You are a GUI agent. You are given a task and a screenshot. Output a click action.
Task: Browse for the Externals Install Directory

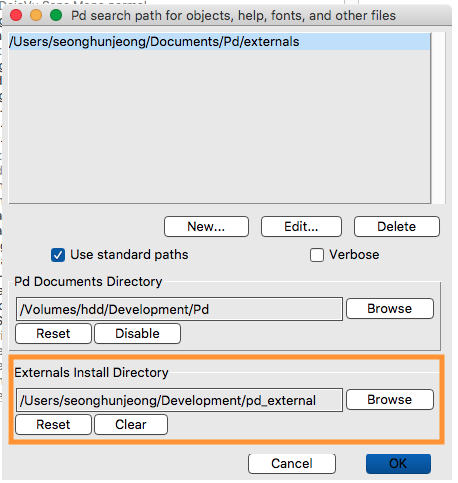pos(390,399)
